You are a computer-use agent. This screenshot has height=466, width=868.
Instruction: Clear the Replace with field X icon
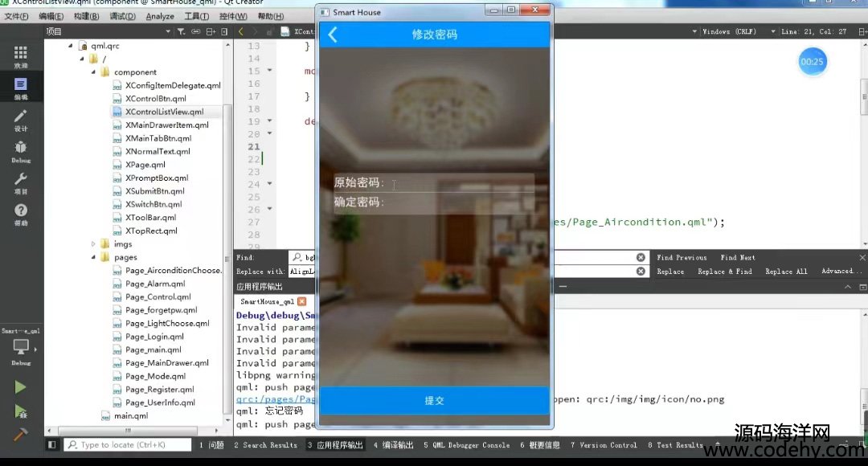coord(641,272)
